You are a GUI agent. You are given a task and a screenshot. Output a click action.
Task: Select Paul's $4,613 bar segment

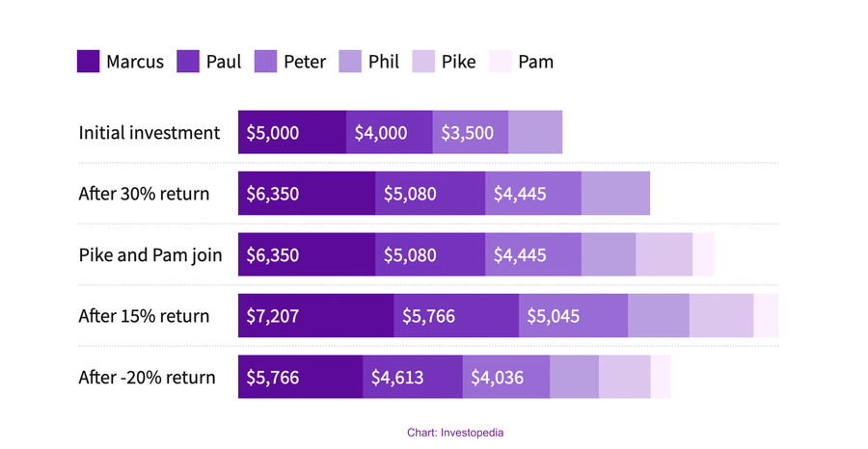pos(412,377)
